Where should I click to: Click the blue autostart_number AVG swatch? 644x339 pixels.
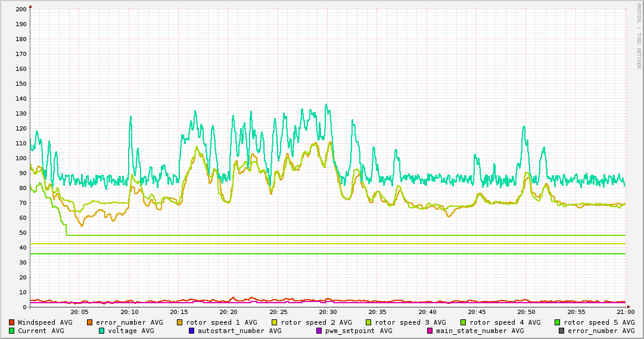191,331
